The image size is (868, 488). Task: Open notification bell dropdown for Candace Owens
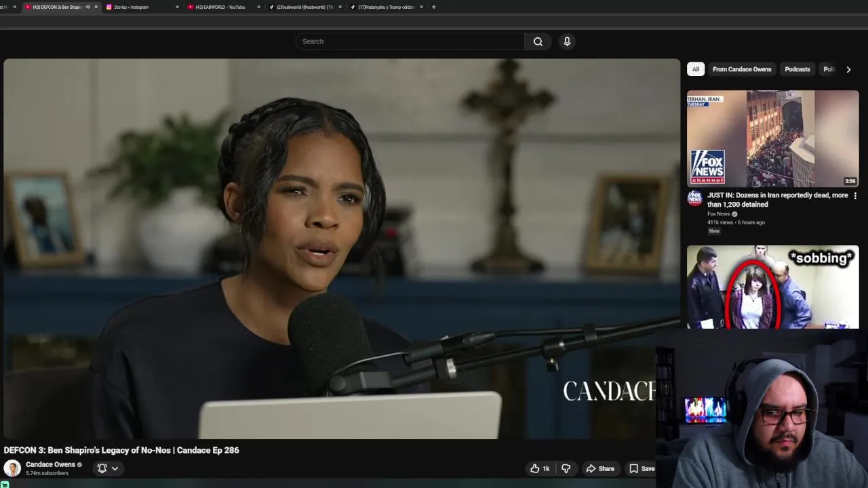coord(107,468)
